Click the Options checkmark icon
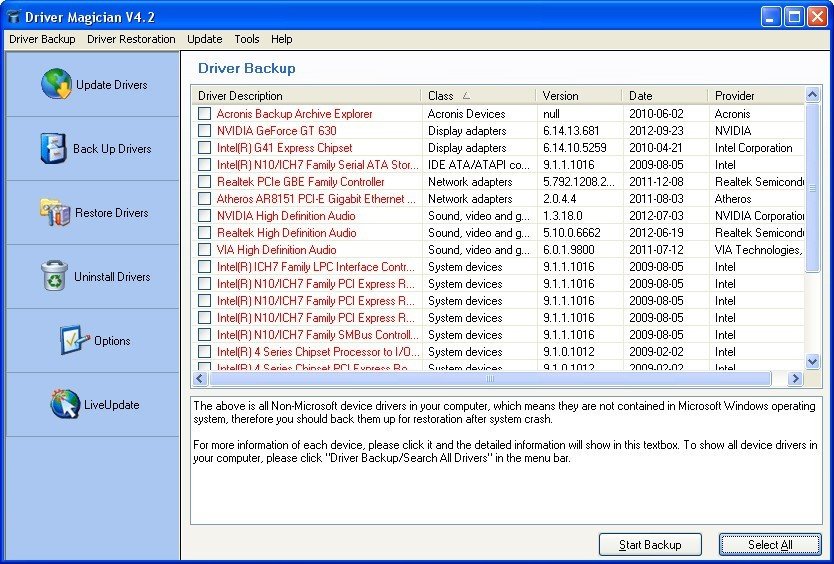Viewport: 834px width, 564px height. pos(74,340)
